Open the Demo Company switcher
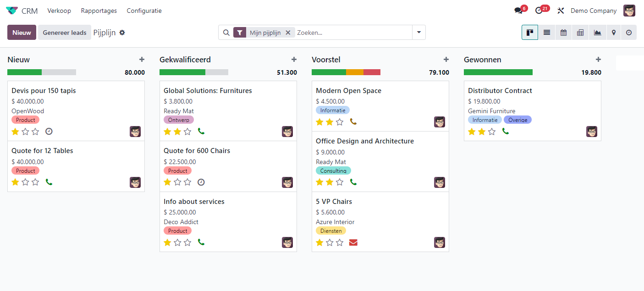The height and width of the screenshot is (291, 644). [594, 11]
